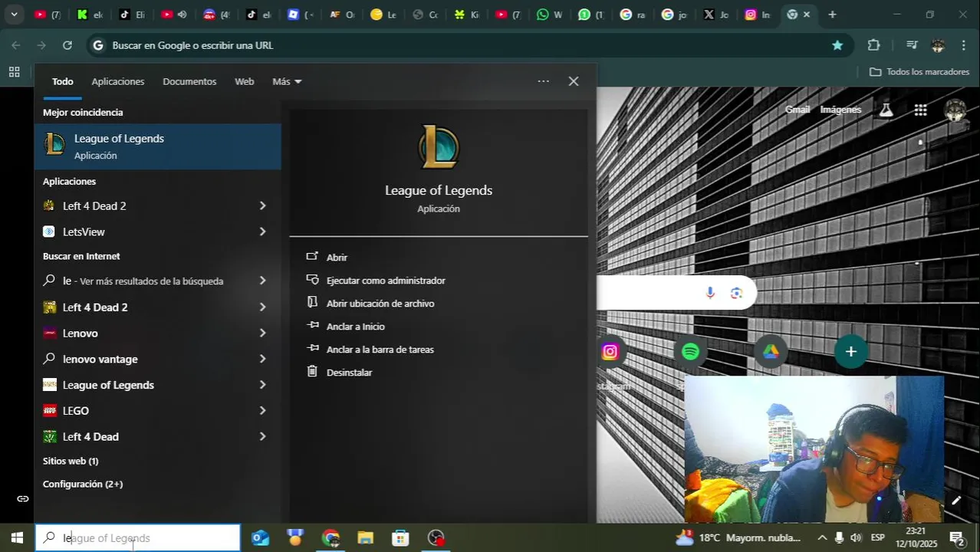Screen dimensions: 980x552
Task: Click the Windows Start button
Action: tap(17, 538)
